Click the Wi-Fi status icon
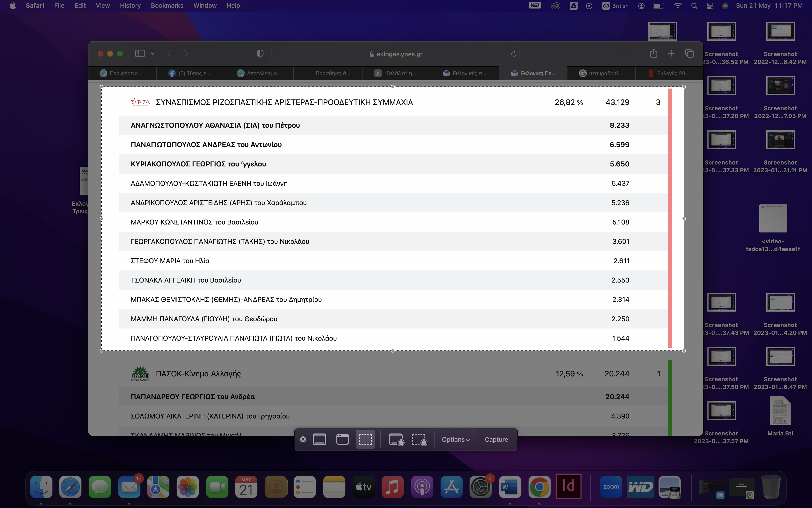This screenshot has width=812, height=508. coord(678,6)
